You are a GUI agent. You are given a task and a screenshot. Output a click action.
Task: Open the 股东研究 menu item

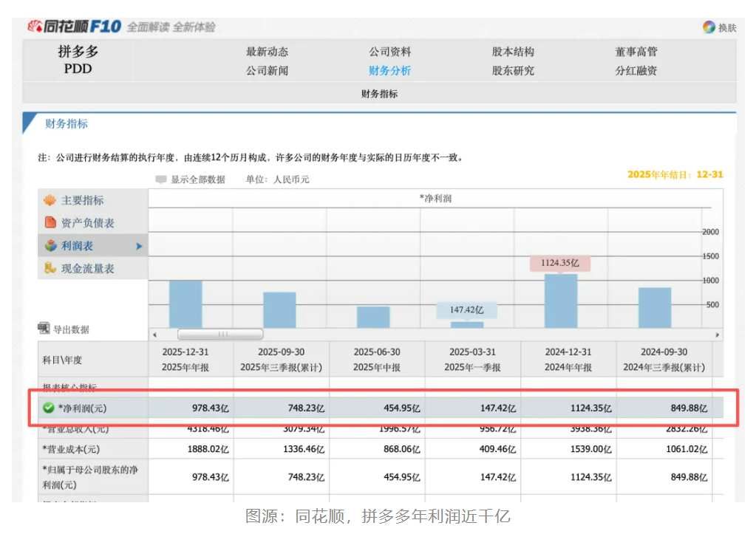pos(513,70)
